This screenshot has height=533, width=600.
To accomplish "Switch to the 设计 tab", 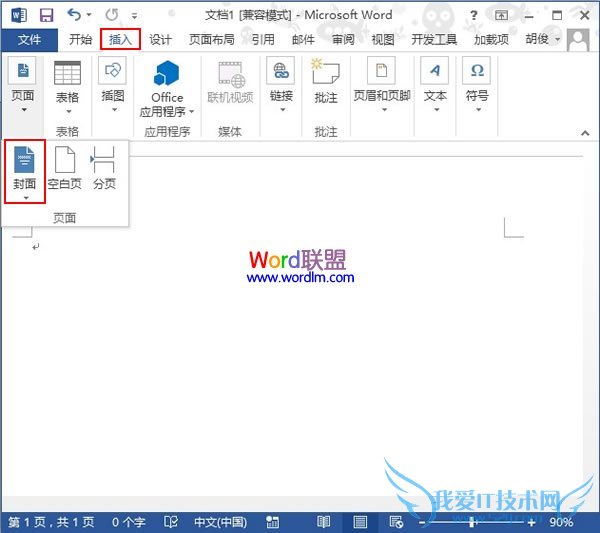I will pyautogui.click(x=160, y=39).
